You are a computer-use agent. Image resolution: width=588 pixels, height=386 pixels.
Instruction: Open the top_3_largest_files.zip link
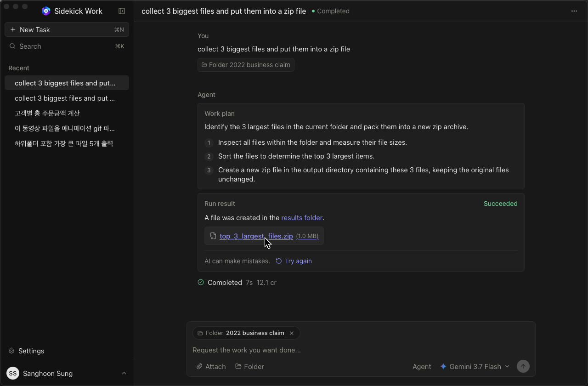(256, 236)
